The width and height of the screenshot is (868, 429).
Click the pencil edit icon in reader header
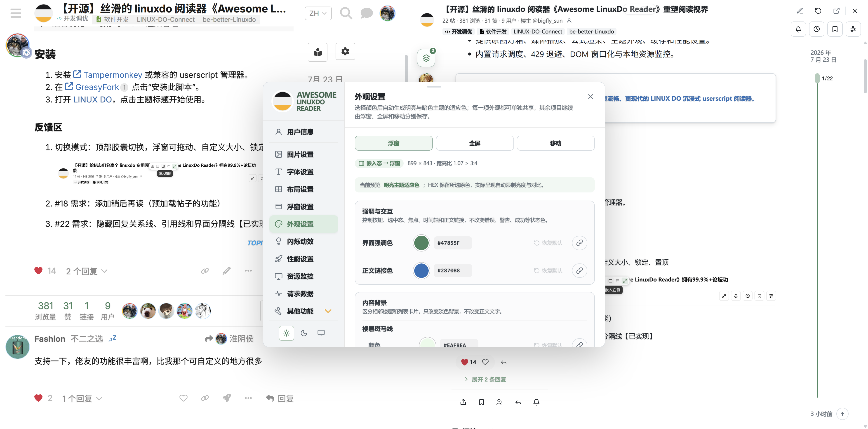(800, 11)
